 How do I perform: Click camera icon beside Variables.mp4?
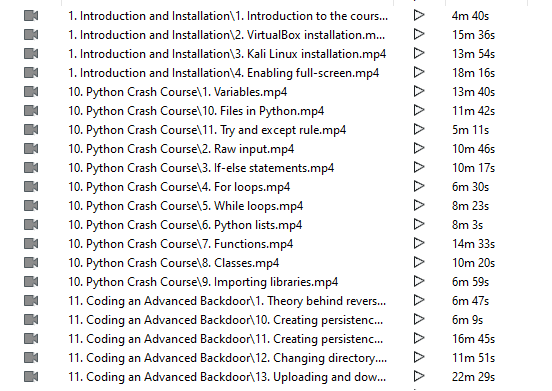tap(31, 92)
